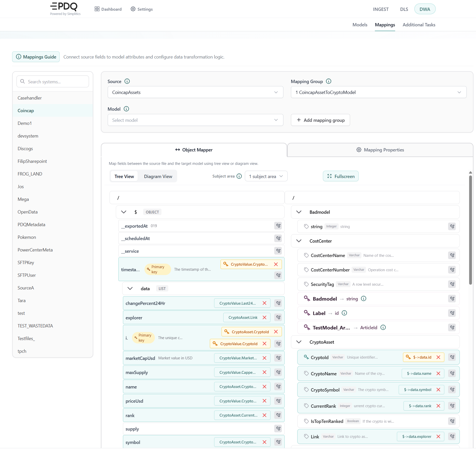The image size is (476, 449).
Task: Select the Object Mapper tab
Action: click(x=194, y=150)
